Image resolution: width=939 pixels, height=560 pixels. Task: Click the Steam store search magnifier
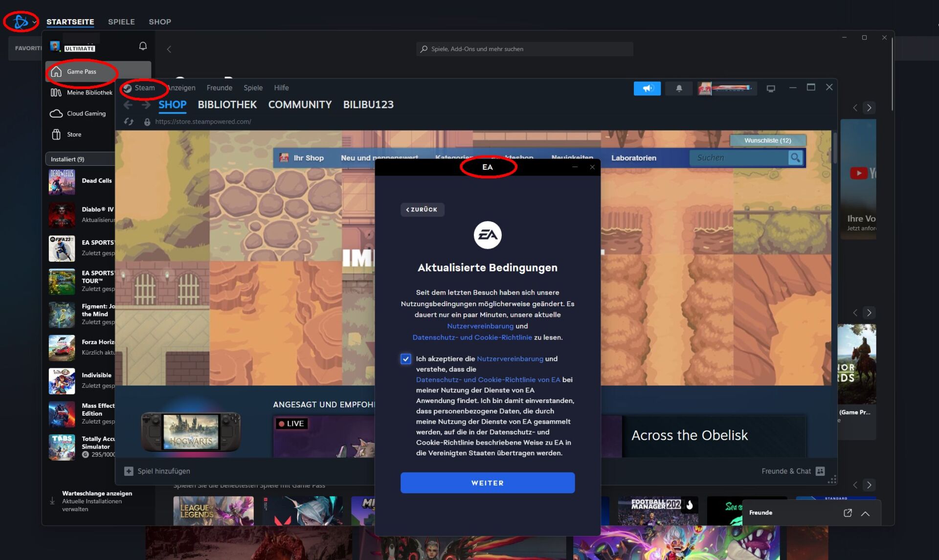(795, 158)
